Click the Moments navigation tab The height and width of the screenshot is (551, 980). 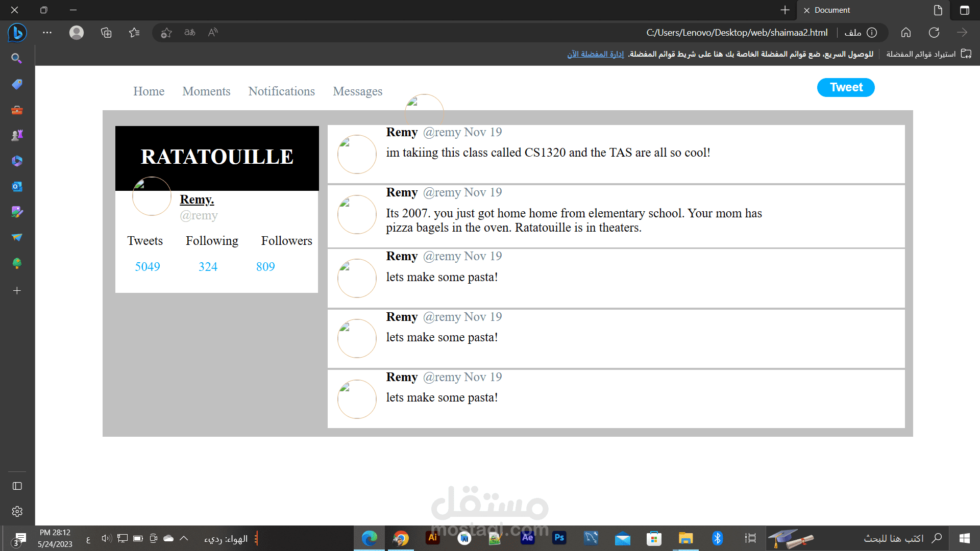point(206,91)
